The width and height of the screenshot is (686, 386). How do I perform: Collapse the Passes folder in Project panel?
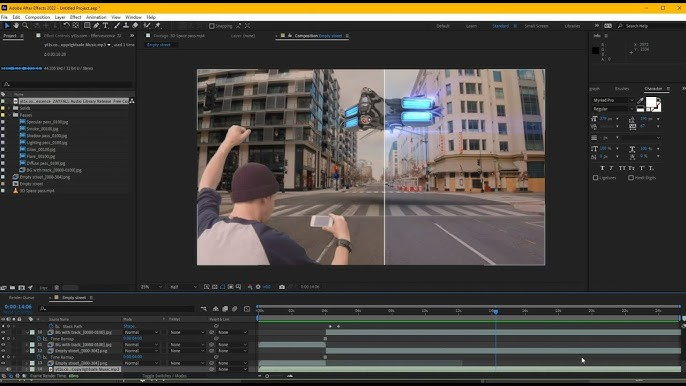9,115
